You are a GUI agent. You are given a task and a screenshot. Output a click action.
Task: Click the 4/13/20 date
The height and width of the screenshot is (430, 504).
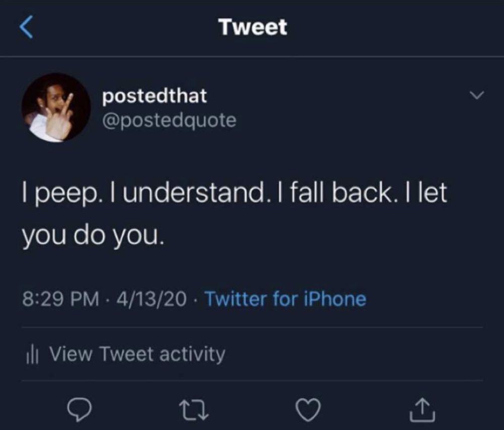[152, 299]
